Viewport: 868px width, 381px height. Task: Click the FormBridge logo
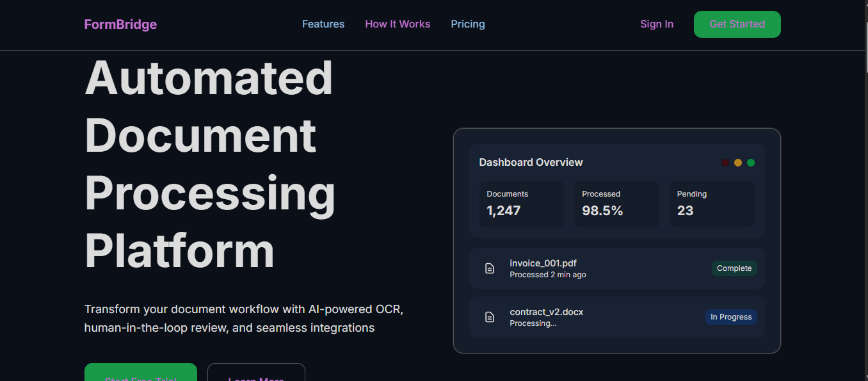point(120,24)
